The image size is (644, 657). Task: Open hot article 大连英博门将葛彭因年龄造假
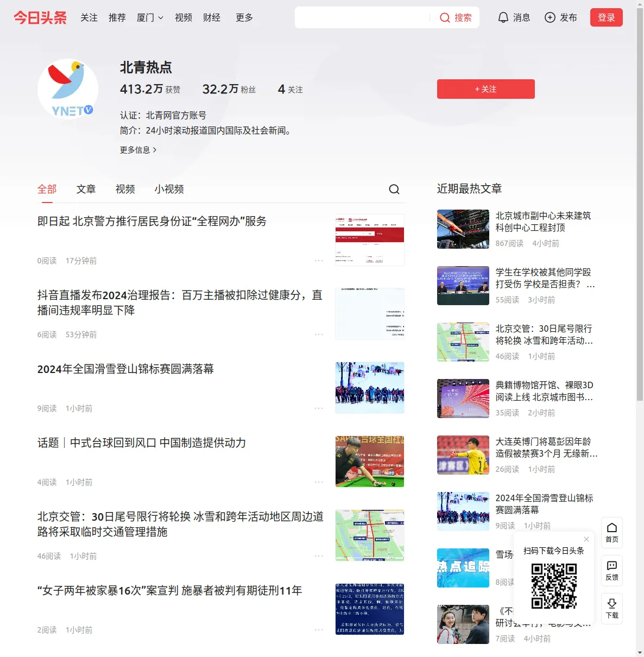click(x=546, y=447)
